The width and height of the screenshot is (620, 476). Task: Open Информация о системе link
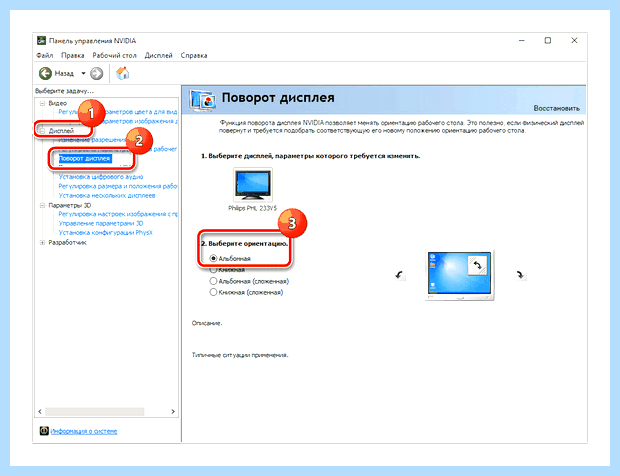pyautogui.click(x=84, y=431)
